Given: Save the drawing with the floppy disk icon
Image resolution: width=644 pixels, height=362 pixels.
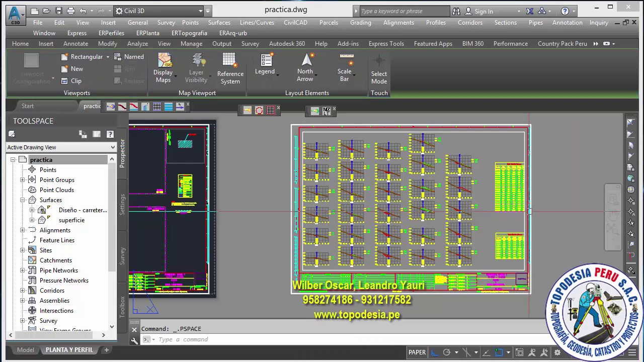Looking at the screenshot, I should [x=58, y=11].
